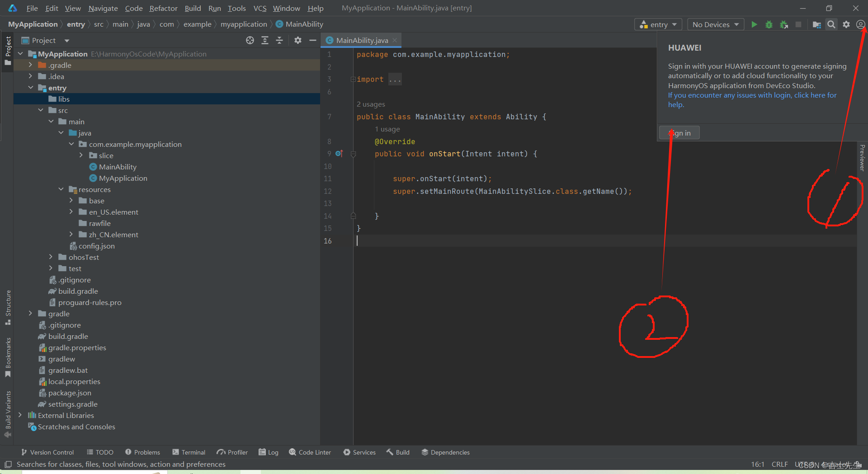
Task: Collapse all nodes in Project panel
Action: tap(279, 40)
